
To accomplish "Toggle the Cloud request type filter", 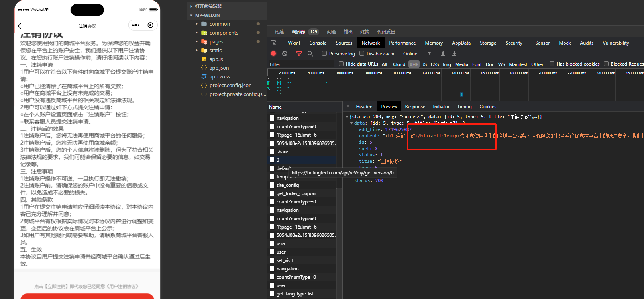I will click(399, 64).
